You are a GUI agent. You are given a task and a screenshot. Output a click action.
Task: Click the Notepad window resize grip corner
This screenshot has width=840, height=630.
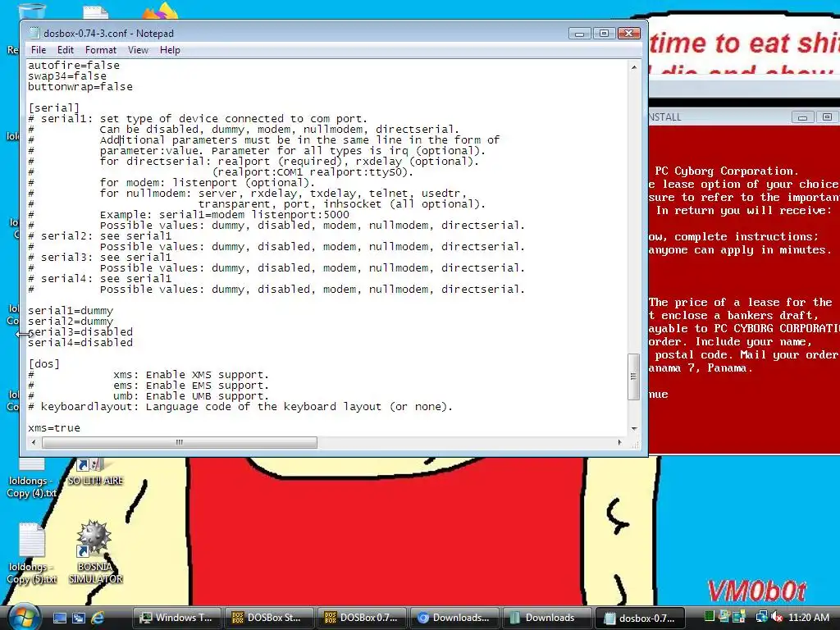[x=636, y=445]
